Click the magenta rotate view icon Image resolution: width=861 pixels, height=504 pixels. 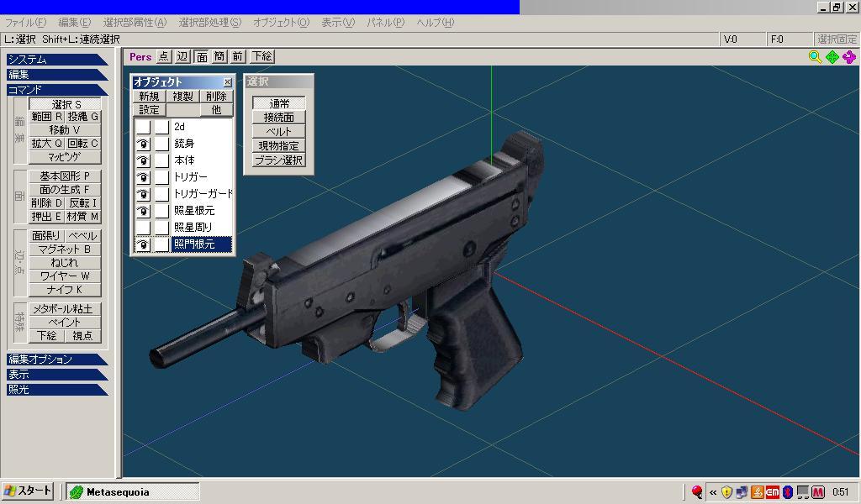click(x=849, y=56)
